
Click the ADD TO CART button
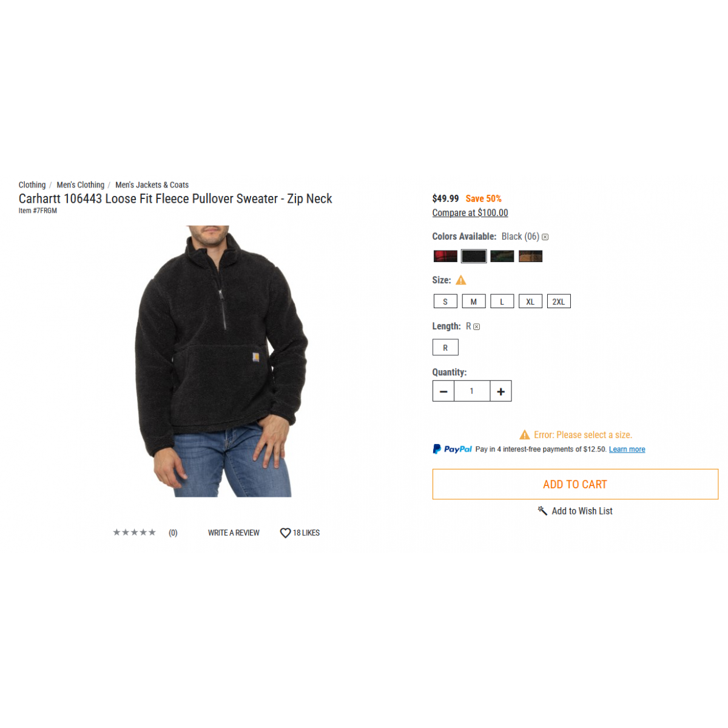click(x=575, y=484)
